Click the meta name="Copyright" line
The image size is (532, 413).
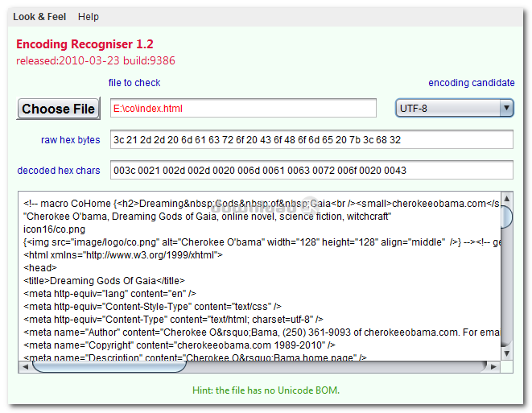[x=179, y=345]
